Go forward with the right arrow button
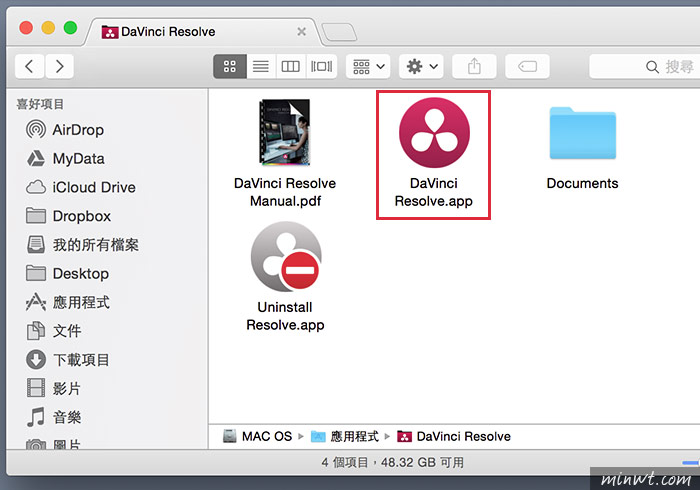Viewport: 700px width, 490px height. (59, 66)
